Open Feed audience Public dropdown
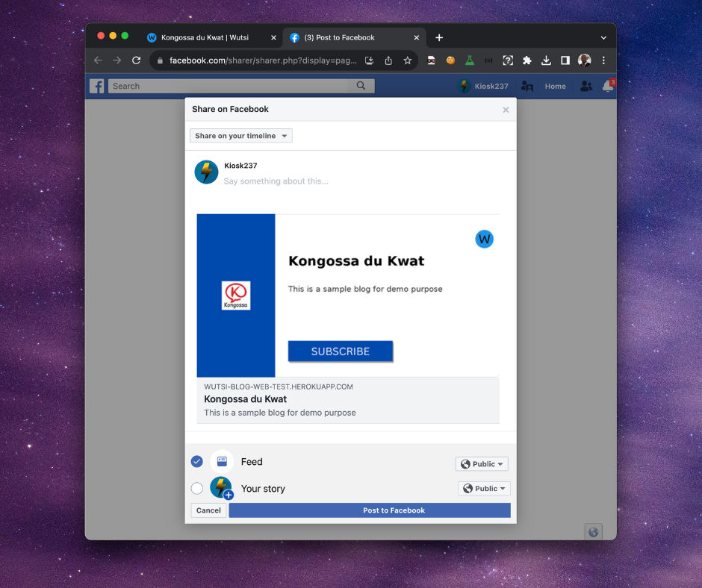Screen dimensions: 702x588 482,464
